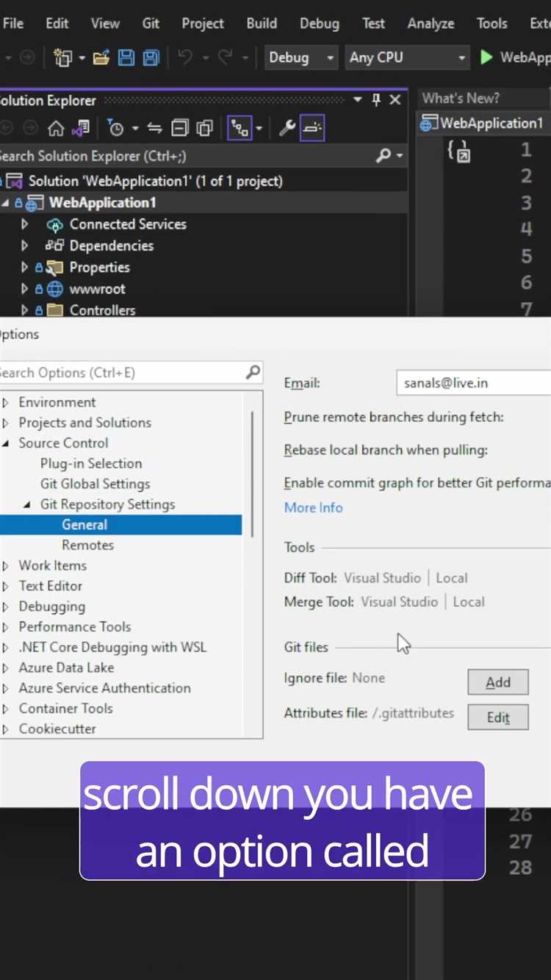Image resolution: width=551 pixels, height=980 pixels.
Task: Open the WebApplication1 navigation combo box
Action: tap(484, 123)
